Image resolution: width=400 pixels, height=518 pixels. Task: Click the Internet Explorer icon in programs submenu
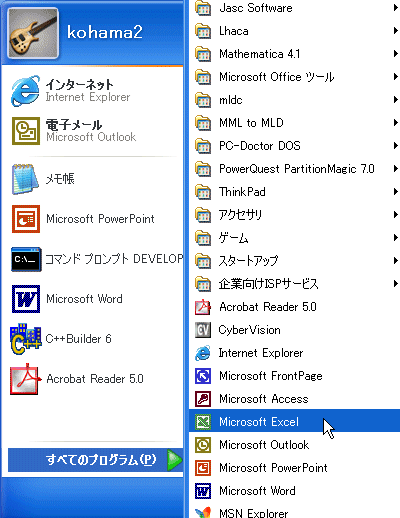(203, 353)
